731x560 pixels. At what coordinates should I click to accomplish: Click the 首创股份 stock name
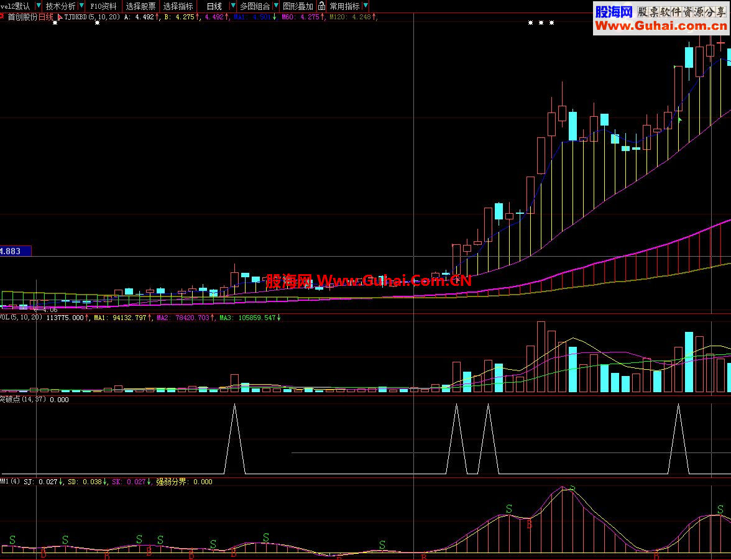click(x=22, y=17)
